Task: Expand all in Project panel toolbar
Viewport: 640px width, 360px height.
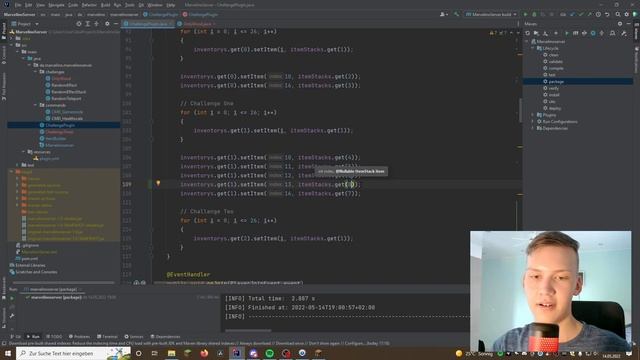Action: click(x=87, y=24)
